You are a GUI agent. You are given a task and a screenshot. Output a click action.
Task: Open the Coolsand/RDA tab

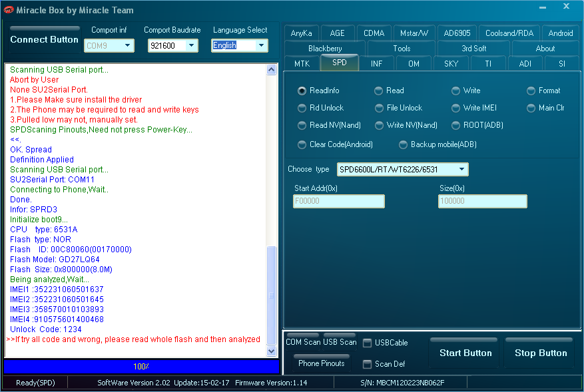point(509,33)
